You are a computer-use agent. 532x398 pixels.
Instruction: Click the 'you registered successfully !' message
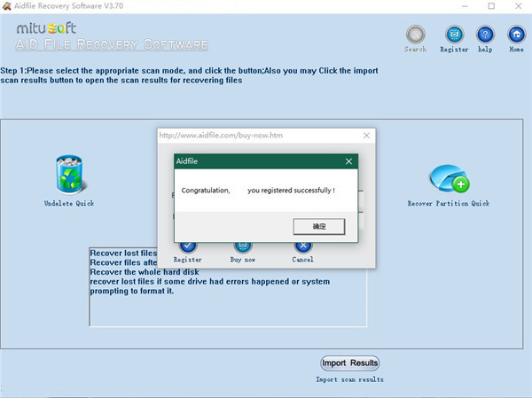[291, 191]
